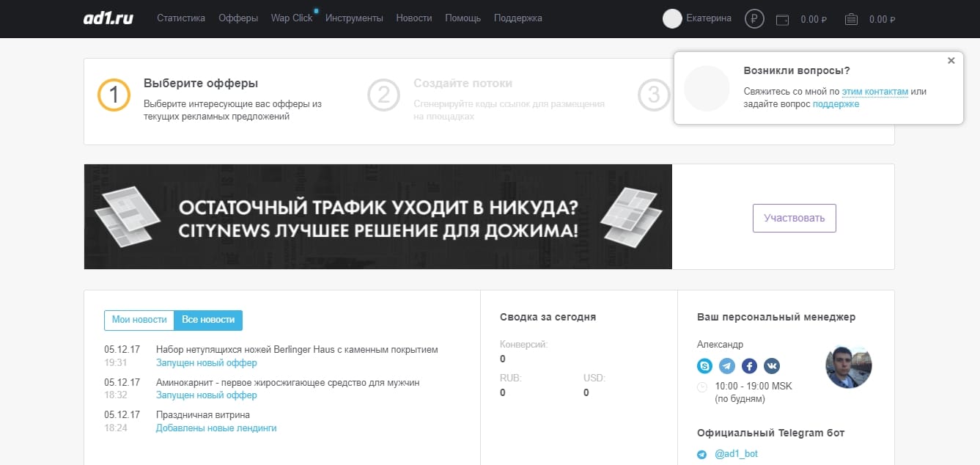Click the Екатерина username
The height and width of the screenshot is (465, 980).
click(x=709, y=18)
